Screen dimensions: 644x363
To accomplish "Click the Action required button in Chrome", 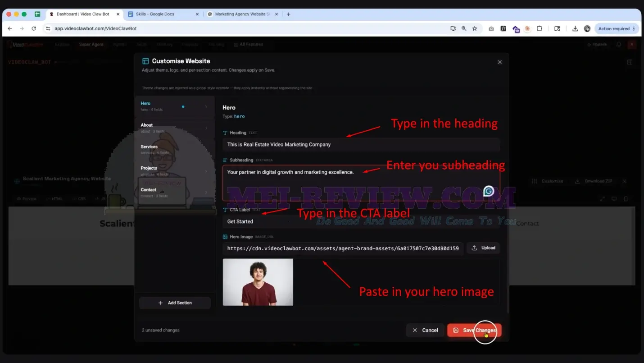I will click(x=617, y=28).
